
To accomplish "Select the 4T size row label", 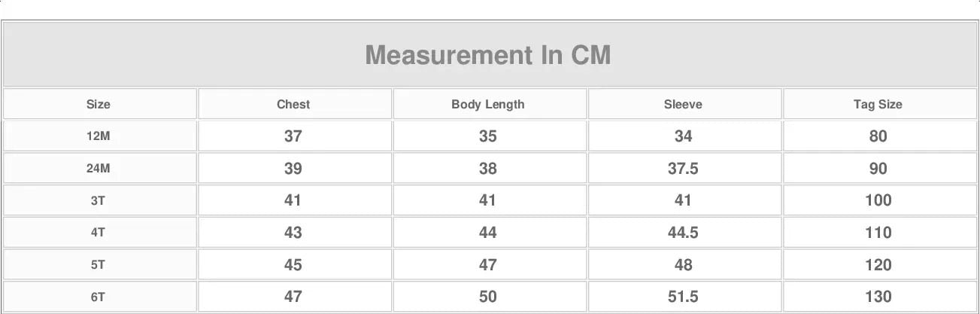I will pos(99,233).
